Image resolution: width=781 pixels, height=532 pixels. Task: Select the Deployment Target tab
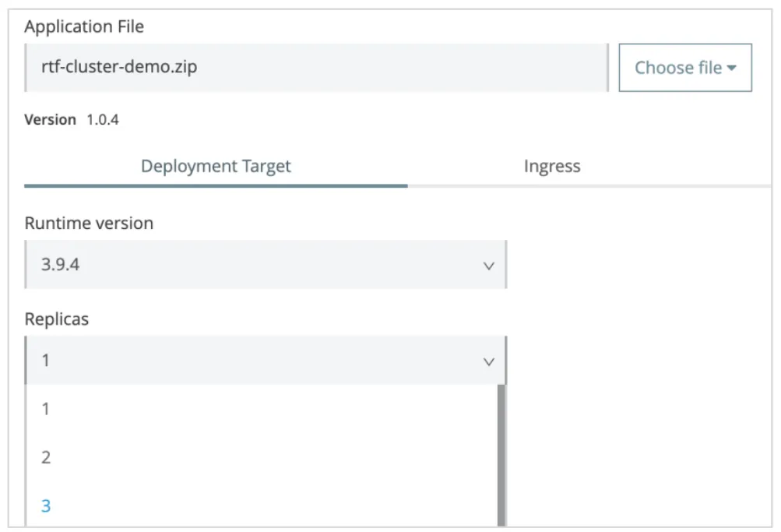[216, 166]
